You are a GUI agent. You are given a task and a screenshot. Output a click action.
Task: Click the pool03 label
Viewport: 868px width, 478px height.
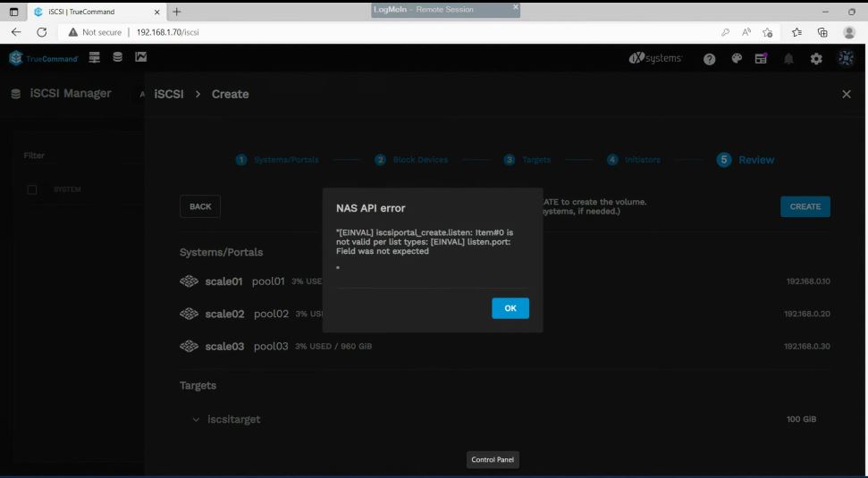coord(271,347)
